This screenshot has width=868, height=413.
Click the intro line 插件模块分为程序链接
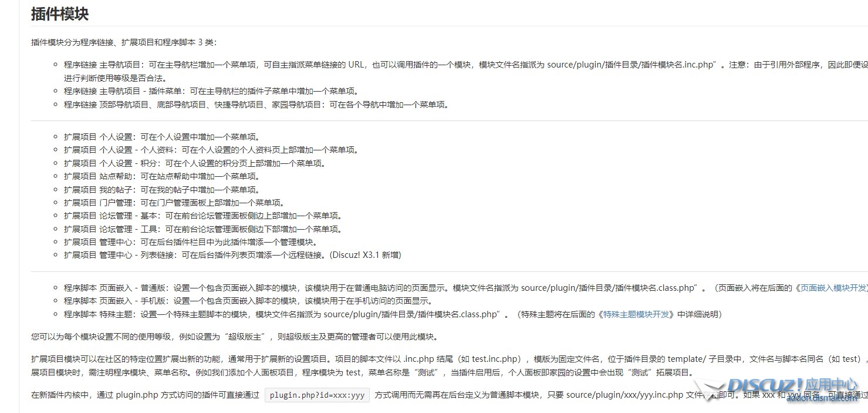pyautogui.click(x=124, y=42)
